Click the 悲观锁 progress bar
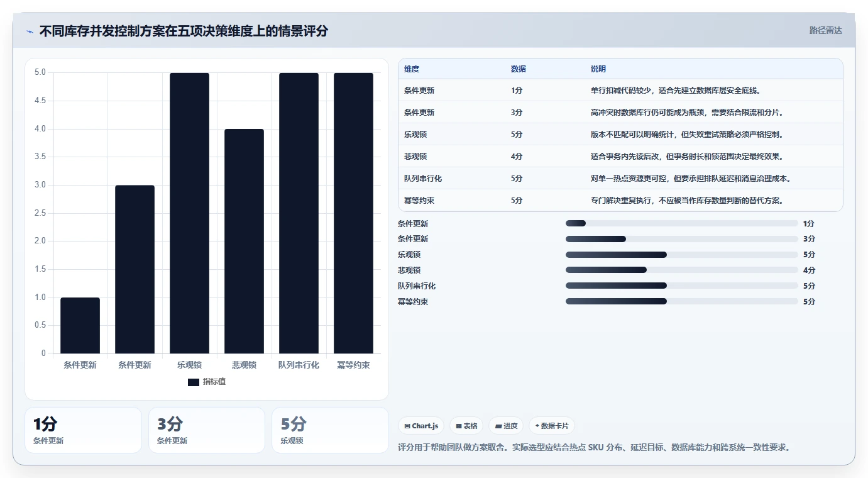Screen dimensions: 868x478 (682, 270)
